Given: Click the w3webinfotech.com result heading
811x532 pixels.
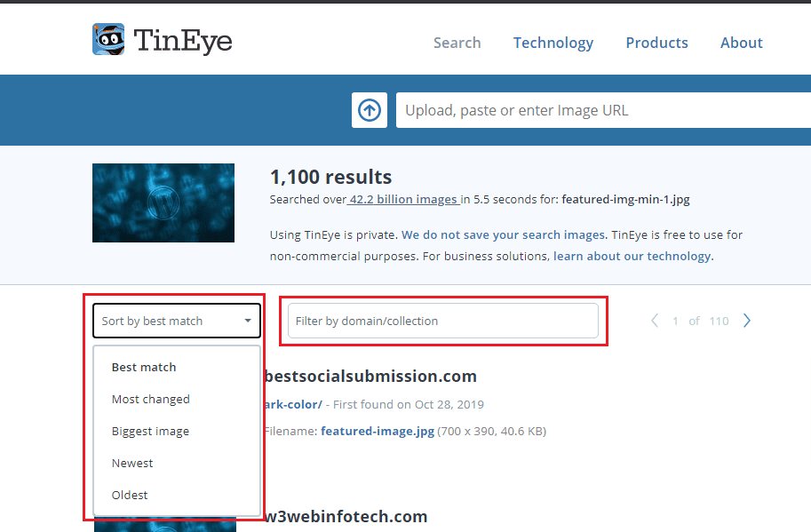Looking at the screenshot, I should 346,516.
